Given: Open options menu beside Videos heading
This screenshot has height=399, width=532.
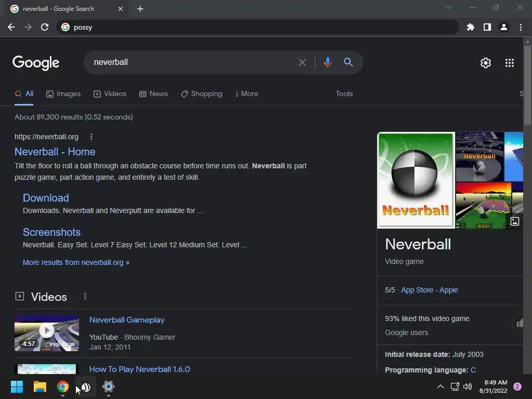Looking at the screenshot, I should coord(85,297).
